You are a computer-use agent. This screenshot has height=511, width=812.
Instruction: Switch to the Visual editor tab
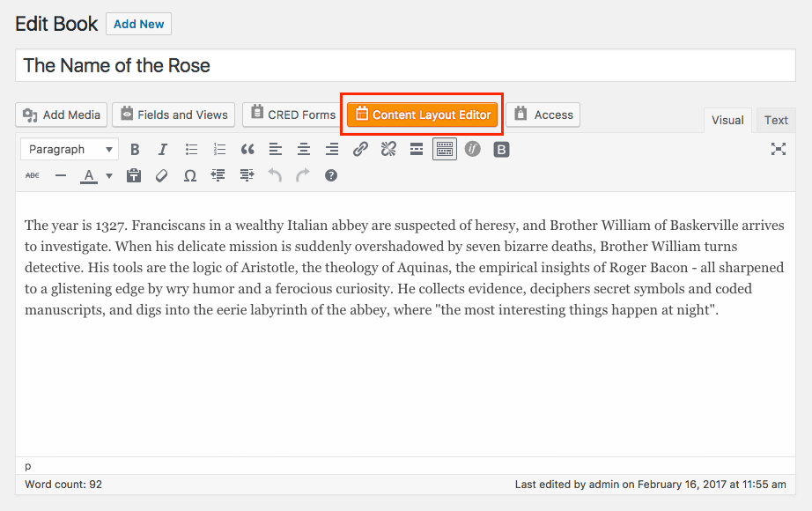727,121
